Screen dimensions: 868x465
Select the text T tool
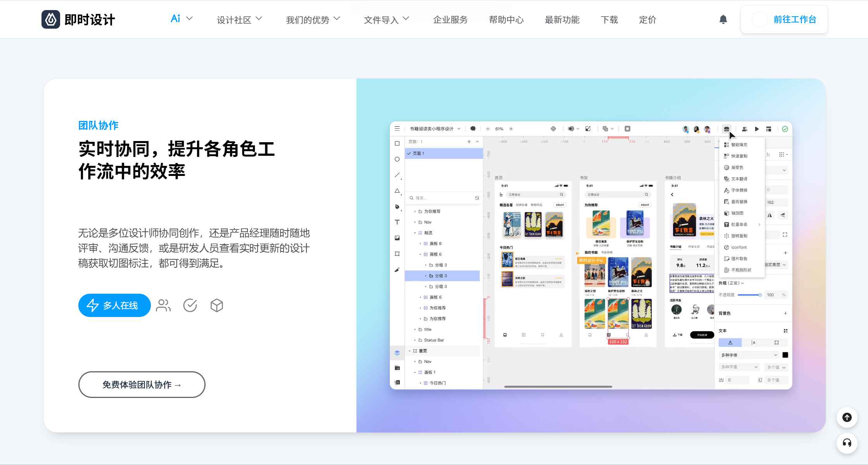point(397,222)
